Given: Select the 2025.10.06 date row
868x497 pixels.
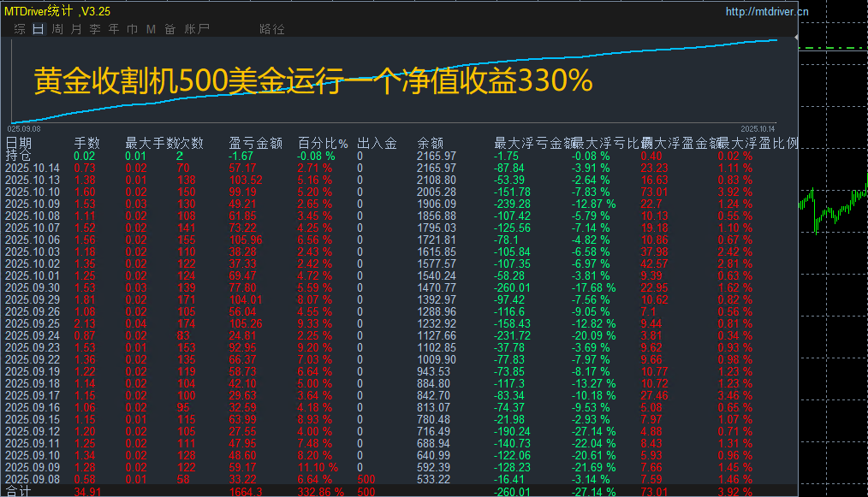Looking at the screenshot, I should (x=33, y=240).
